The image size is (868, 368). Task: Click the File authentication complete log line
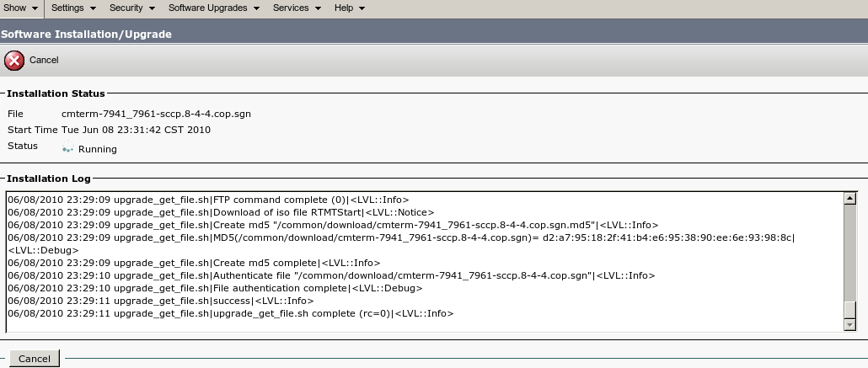point(216,289)
